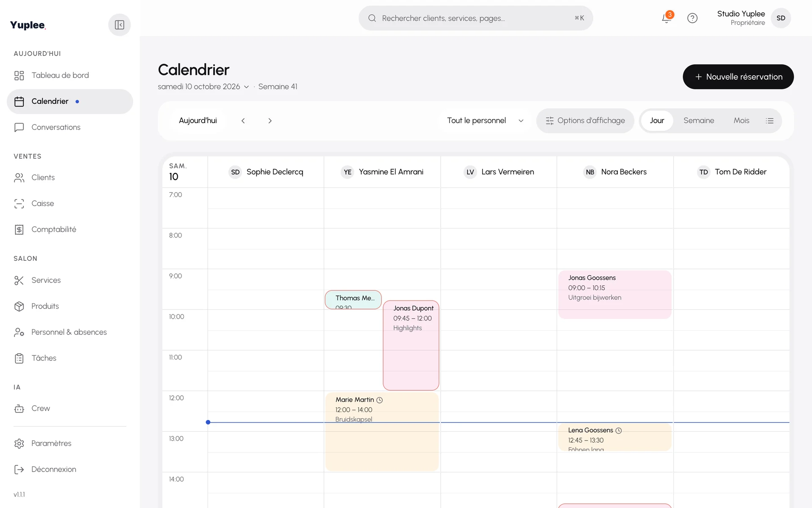Image resolution: width=812 pixels, height=508 pixels.
Task: Click Lars Vermeiren column header
Action: click(x=499, y=172)
